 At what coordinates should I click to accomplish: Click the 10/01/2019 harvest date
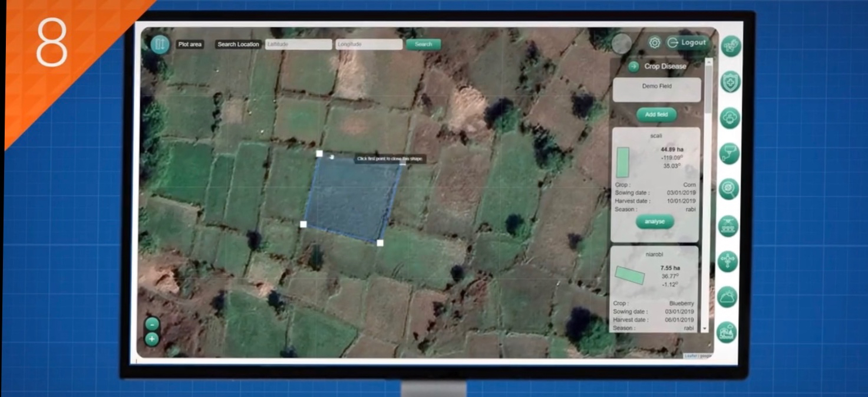[681, 201]
